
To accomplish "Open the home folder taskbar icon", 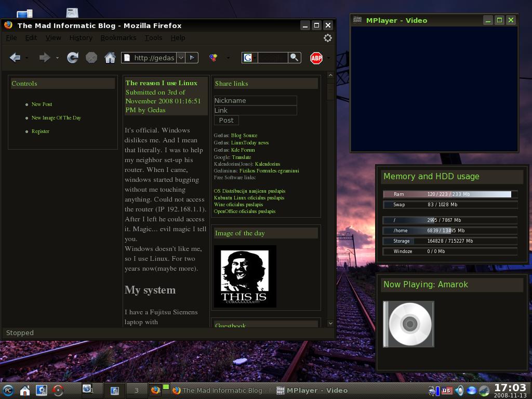I will pos(25,391).
